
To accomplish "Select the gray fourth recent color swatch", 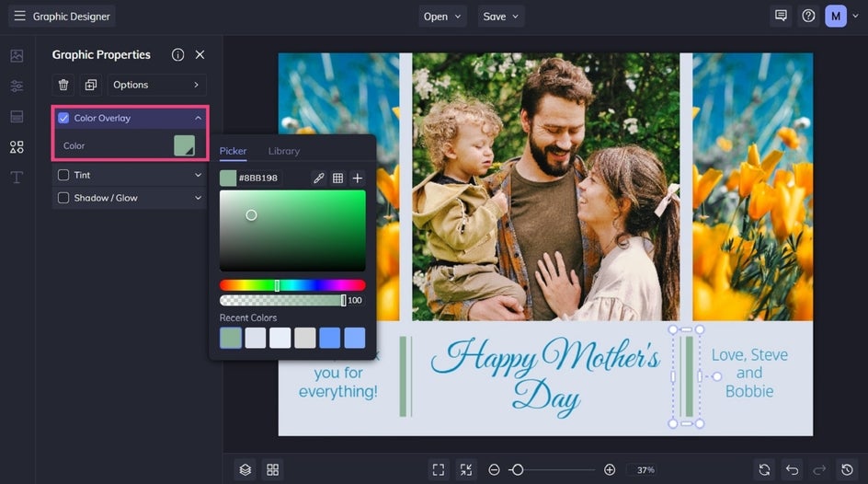I will click(x=305, y=338).
